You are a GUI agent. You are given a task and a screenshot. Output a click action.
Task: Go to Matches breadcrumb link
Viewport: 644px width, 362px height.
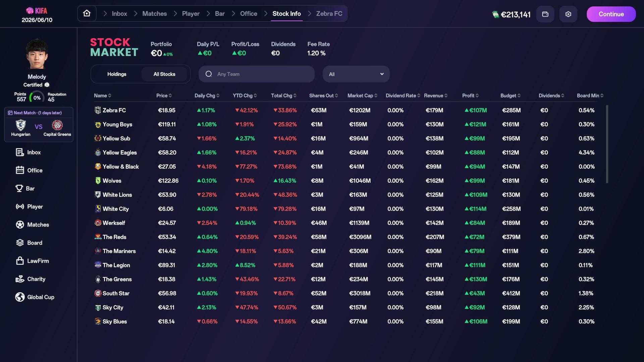[x=154, y=14]
